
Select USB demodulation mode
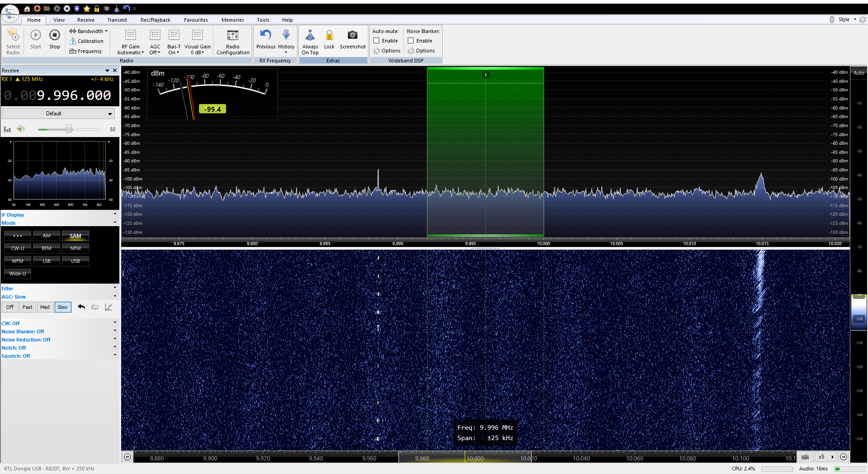pos(75,261)
